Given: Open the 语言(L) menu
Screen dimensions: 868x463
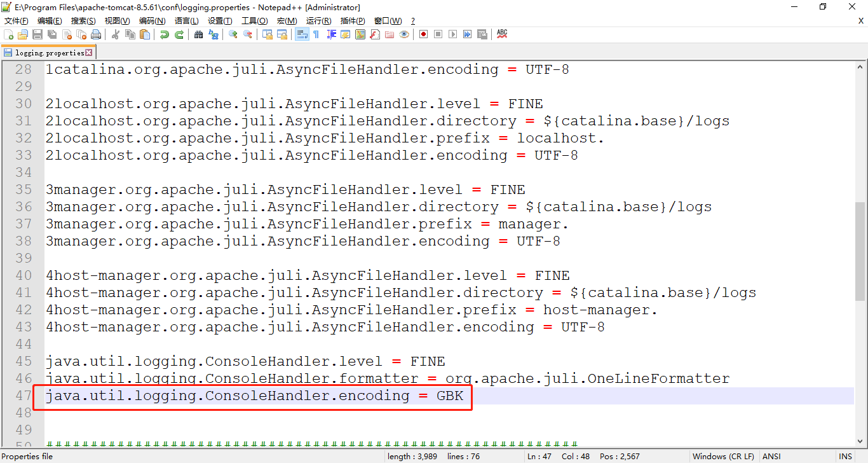Looking at the screenshot, I should (185, 20).
